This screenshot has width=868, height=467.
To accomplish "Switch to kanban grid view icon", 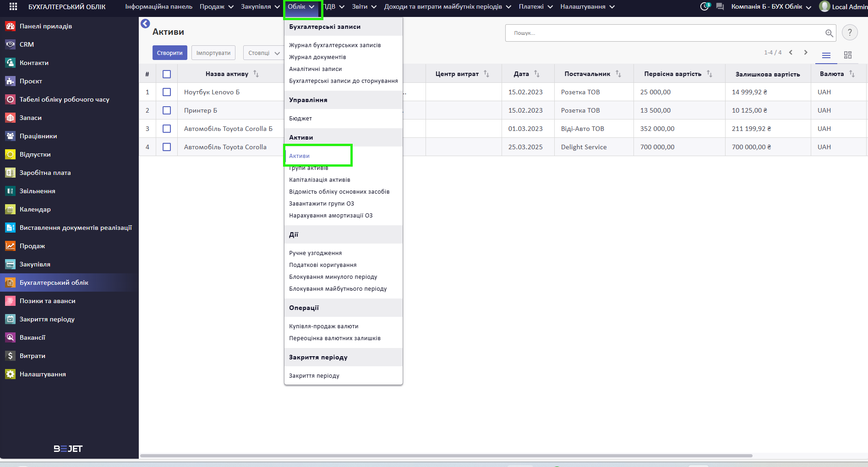I will (x=848, y=55).
